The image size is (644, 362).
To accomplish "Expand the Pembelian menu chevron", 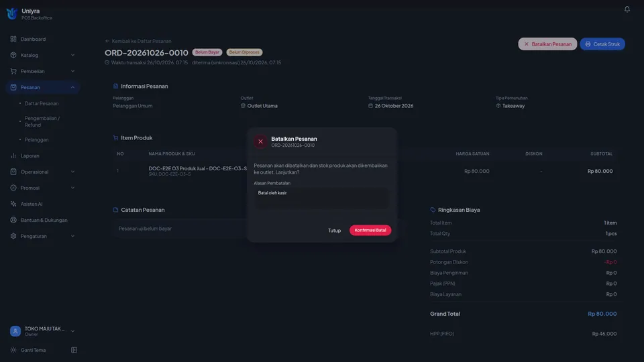I will [x=72, y=71].
